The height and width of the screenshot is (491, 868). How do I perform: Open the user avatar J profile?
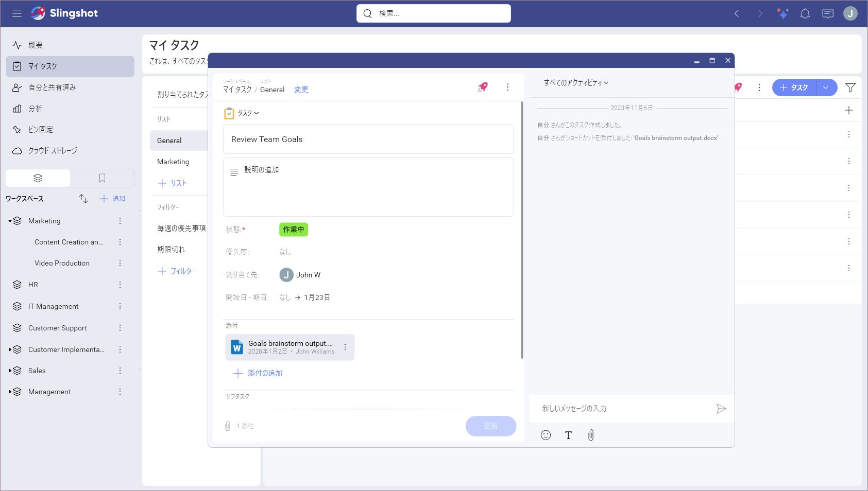click(x=850, y=13)
